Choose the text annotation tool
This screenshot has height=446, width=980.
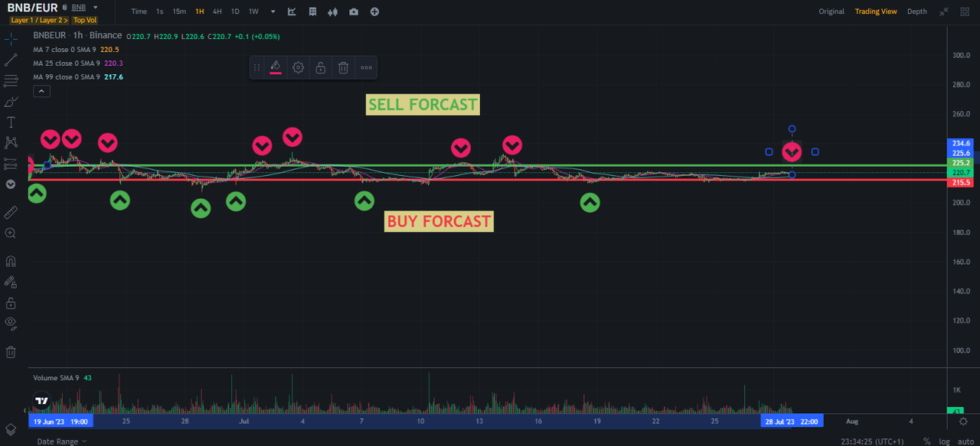pyautogui.click(x=11, y=122)
